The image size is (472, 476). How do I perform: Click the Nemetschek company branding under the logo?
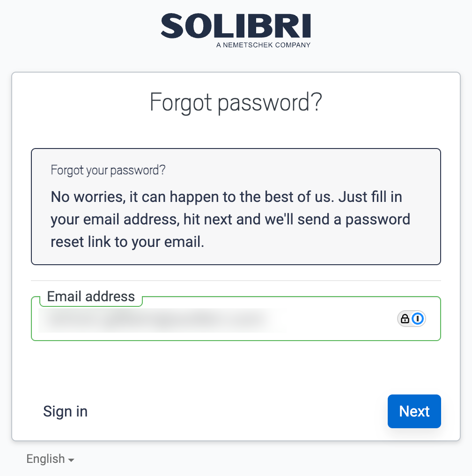(263, 45)
